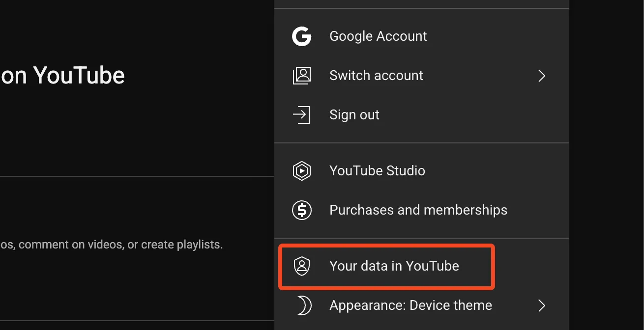Image resolution: width=644 pixels, height=330 pixels.
Task: Open Your data in YouTube
Action: [x=394, y=266]
